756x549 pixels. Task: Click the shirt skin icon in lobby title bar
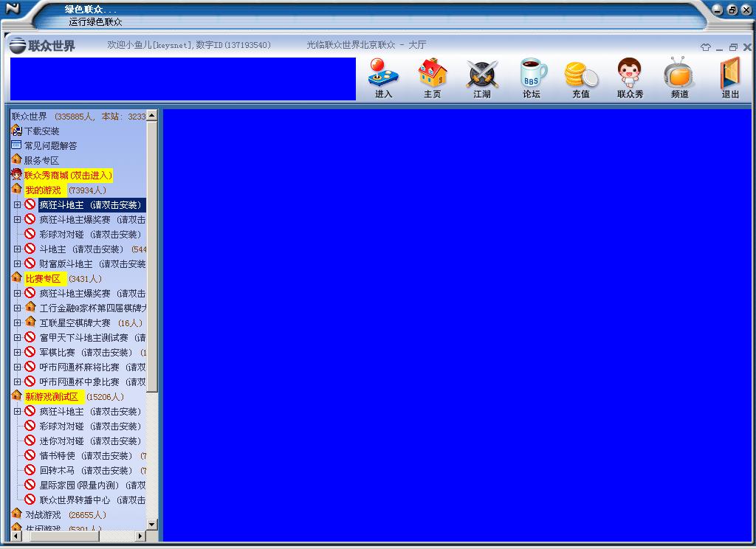tap(705, 47)
